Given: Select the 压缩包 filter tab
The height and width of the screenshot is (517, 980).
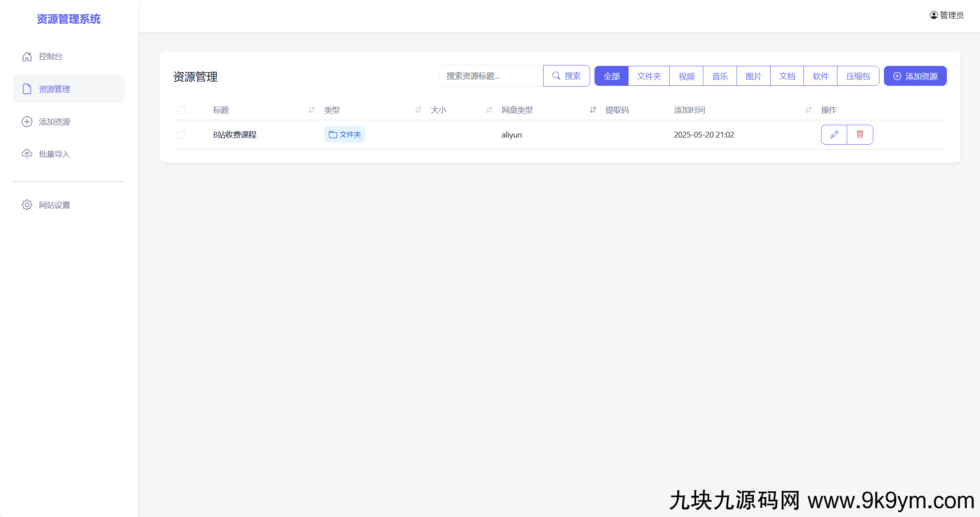Looking at the screenshot, I should tap(858, 76).
